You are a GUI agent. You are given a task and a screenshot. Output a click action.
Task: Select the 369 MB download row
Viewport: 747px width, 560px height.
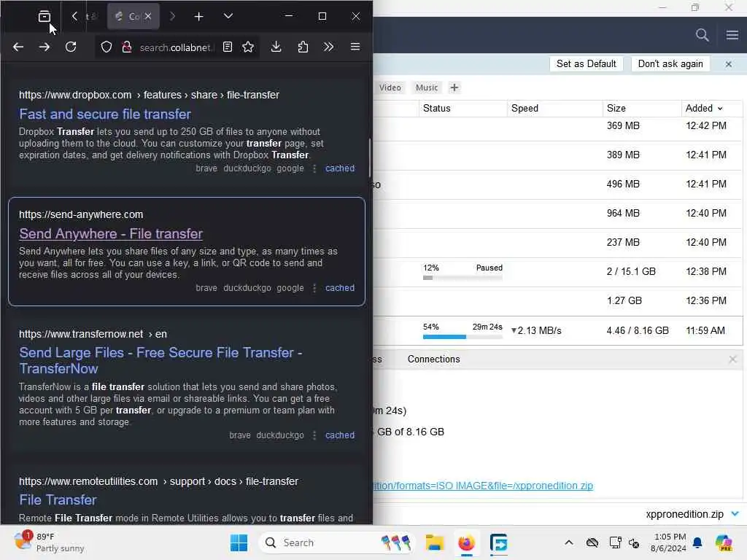(557, 126)
